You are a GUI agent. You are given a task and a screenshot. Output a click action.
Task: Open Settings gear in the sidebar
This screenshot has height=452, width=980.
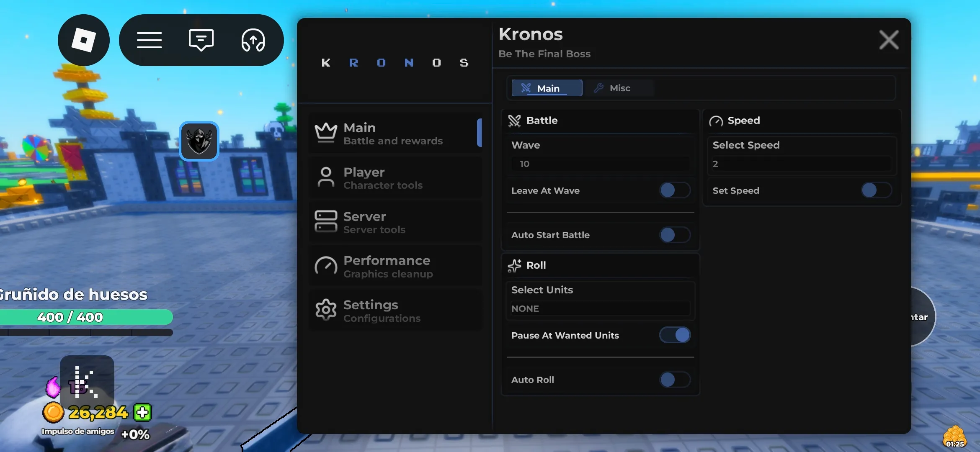(x=395, y=311)
